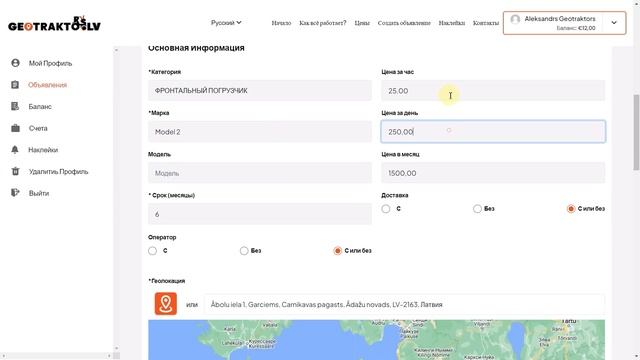Select operator option Без under Оператор
The image size is (640, 360).
[244, 251]
